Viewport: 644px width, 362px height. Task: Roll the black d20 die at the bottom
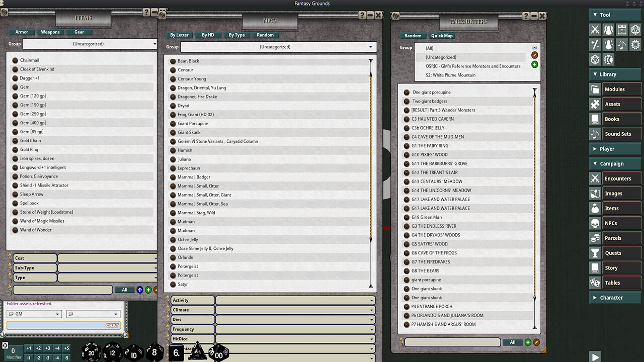[x=90, y=352]
